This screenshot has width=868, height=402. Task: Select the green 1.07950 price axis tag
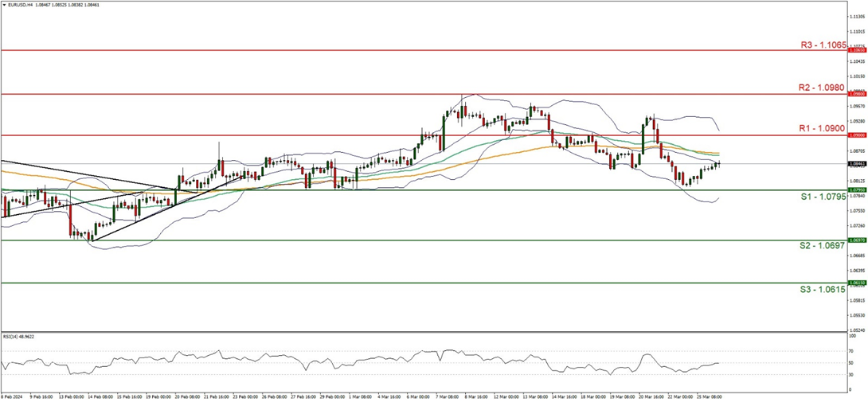857,189
